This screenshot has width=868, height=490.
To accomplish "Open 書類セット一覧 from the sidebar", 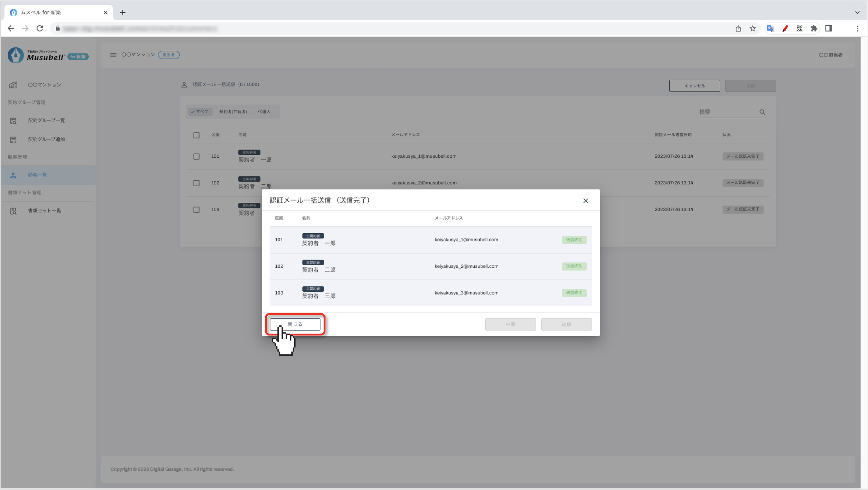I will click(x=44, y=211).
